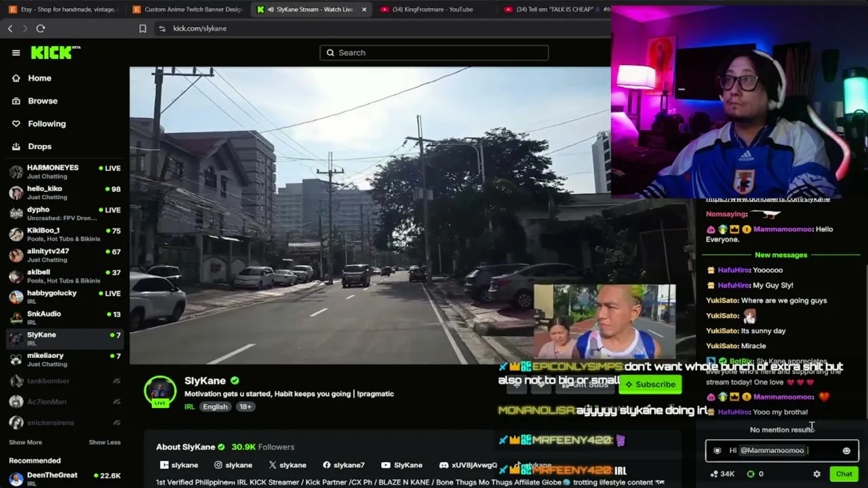Open akibell channel avatar
This screenshot has height=488, width=868.
pyautogui.click(x=16, y=276)
